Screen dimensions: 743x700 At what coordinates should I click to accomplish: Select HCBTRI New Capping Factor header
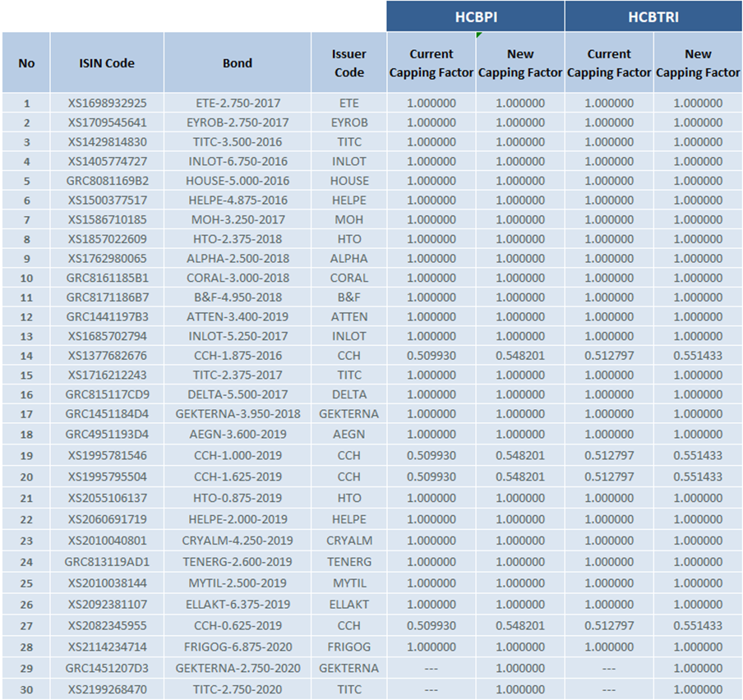[x=698, y=63]
